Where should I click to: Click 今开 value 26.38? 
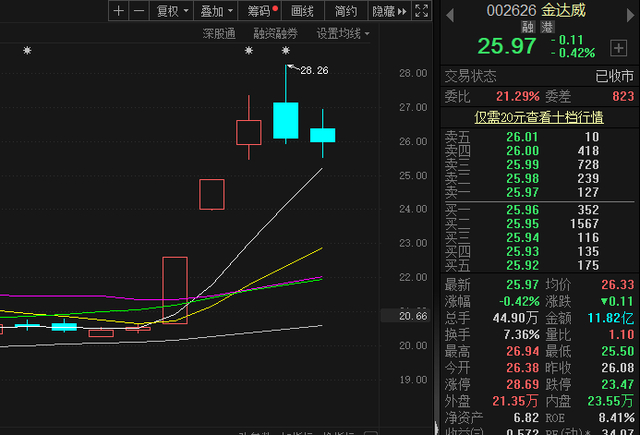[x=522, y=368]
